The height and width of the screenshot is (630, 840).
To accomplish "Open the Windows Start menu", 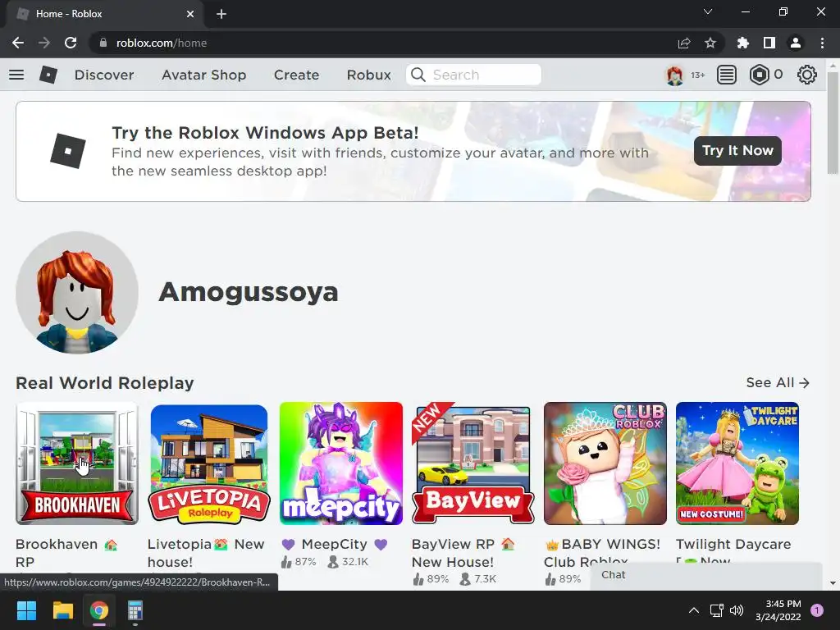I will pyautogui.click(x=26, y=610).
